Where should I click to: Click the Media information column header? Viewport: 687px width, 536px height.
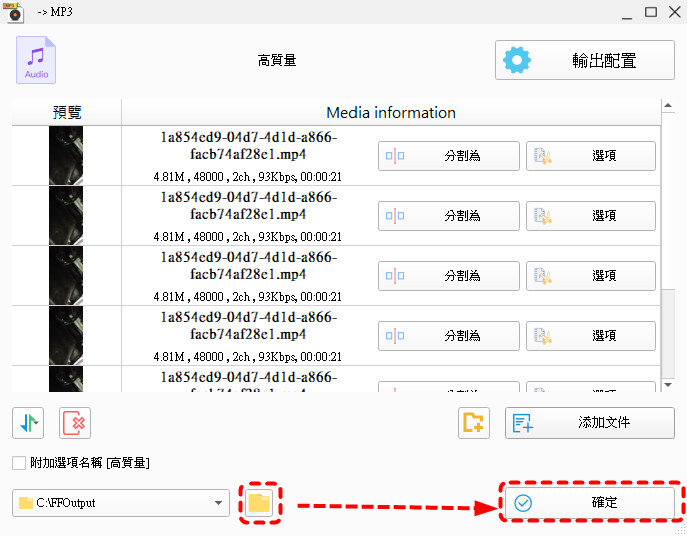tap(391, 113)
